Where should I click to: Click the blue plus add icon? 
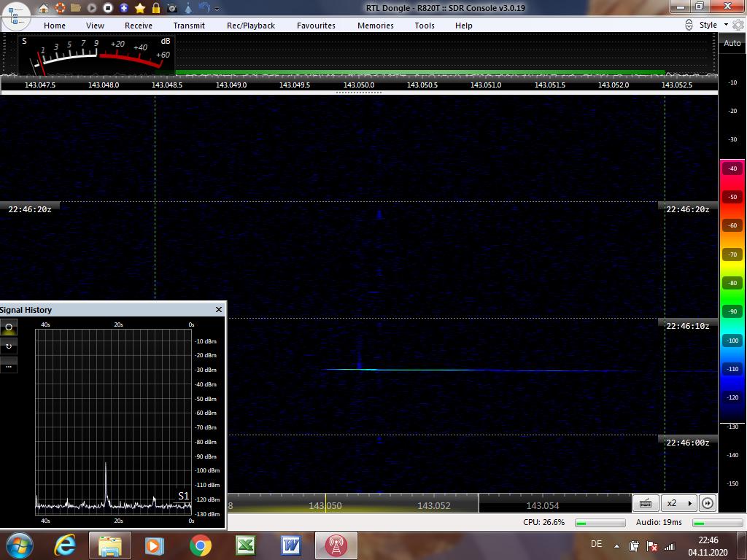pos(124,8)
